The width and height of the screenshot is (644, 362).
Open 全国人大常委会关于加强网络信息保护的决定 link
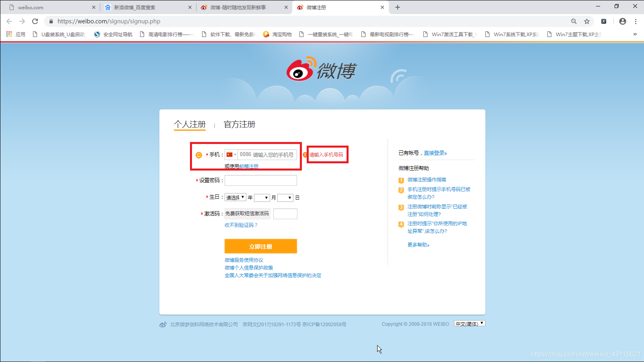click(x=273, y=276)
